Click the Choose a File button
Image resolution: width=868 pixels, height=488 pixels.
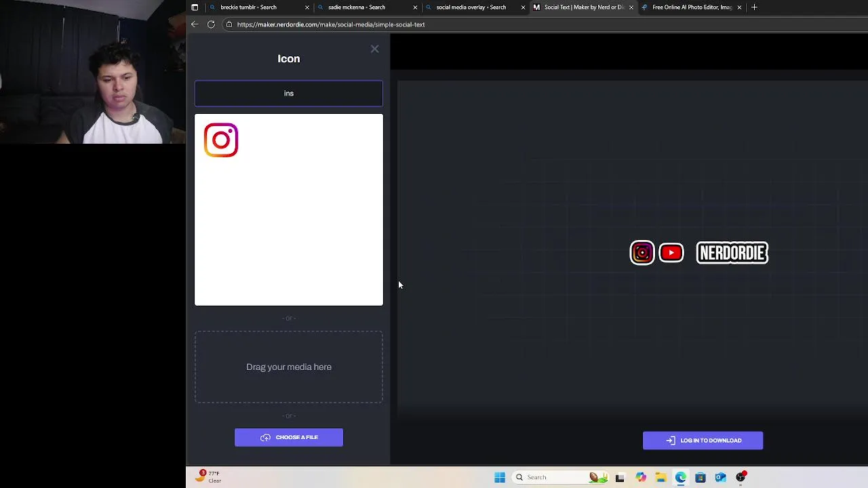[x=289, y=437]
